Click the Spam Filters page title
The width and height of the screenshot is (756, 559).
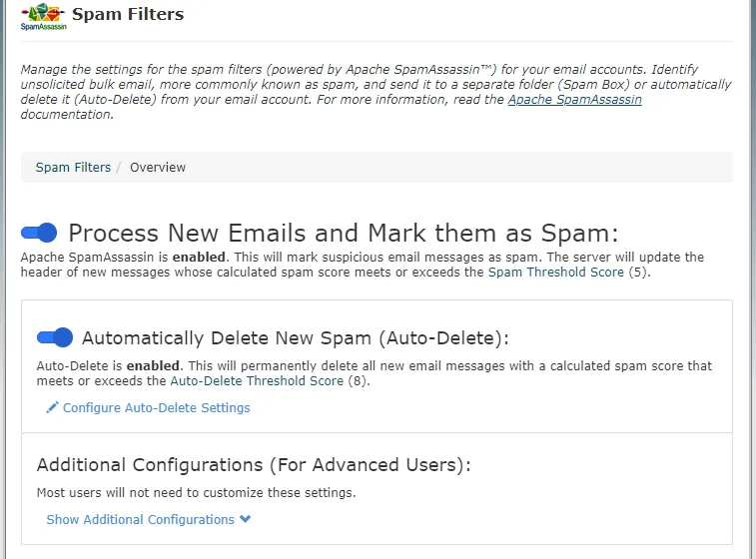click(128, 14)
